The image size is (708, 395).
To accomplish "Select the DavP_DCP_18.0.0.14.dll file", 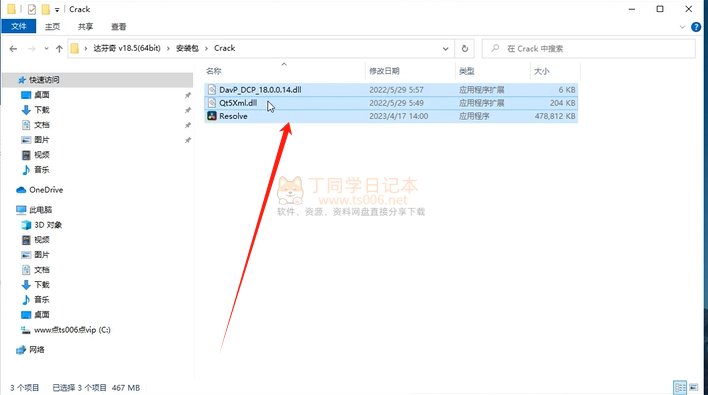I will click(x=391, y=90).
